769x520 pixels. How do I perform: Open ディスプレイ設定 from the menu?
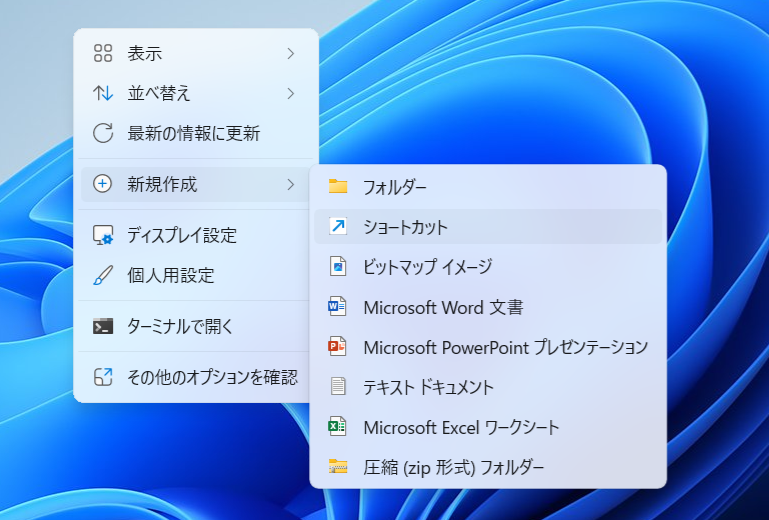point(196,235)
